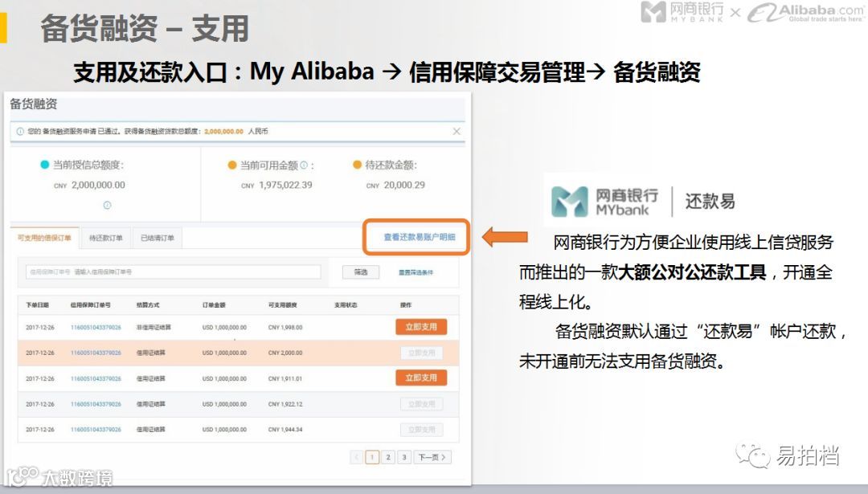Click the CNY 2,000.00 cell
Image resolution: width=868 pixels, height=494 pixels.
click(x=285, y=353)
